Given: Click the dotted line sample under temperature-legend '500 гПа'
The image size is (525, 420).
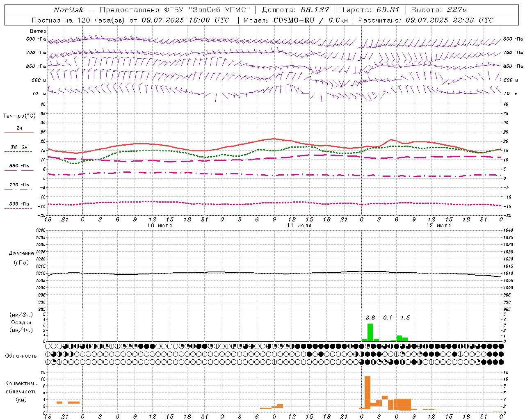Looking at the screenshot, I should 18,208.
